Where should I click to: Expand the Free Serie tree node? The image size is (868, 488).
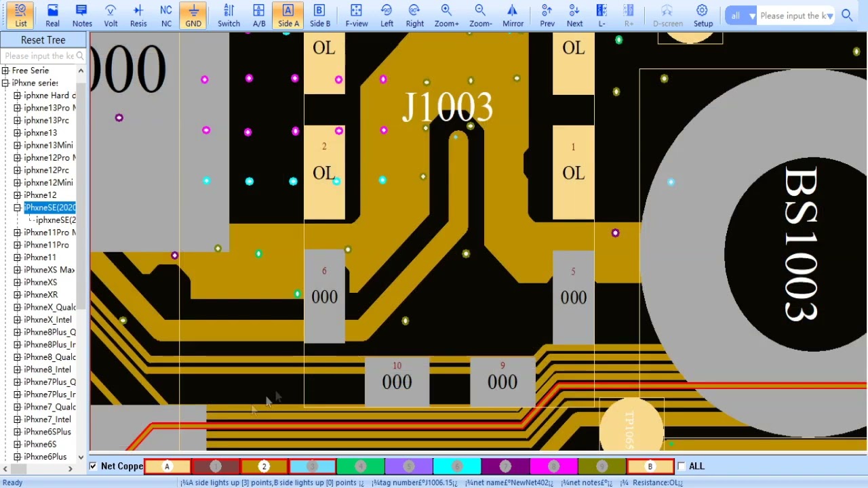click(x=5, y=70)
